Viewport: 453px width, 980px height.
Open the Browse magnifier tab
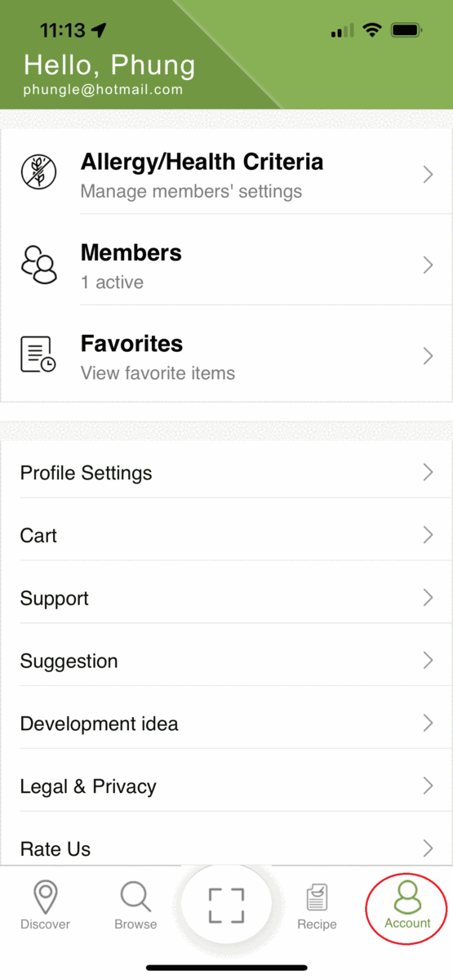point(135,906)
